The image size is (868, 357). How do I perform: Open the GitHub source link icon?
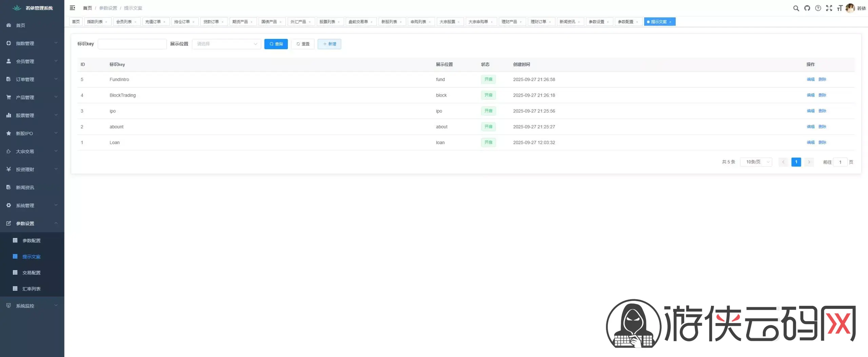click(807, 8)
